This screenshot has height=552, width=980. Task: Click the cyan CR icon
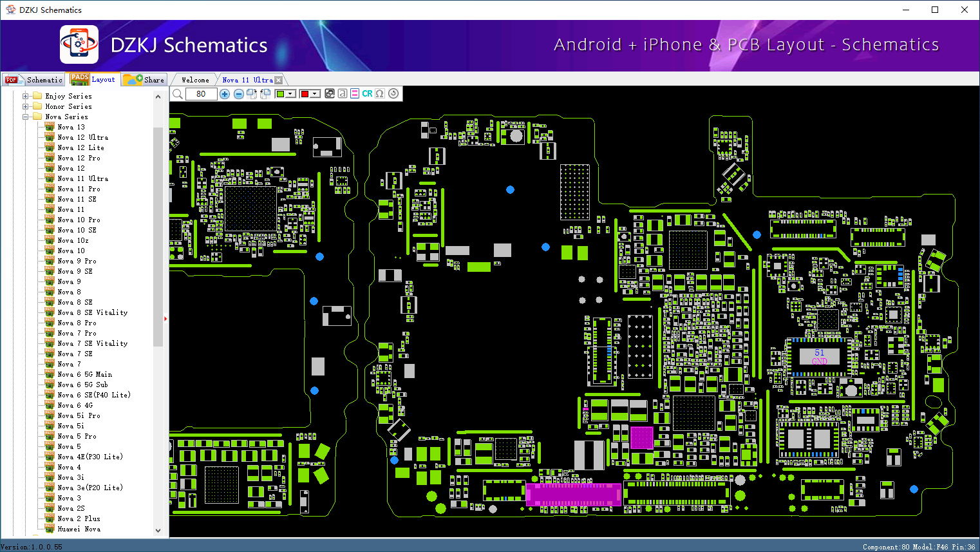click(367, 93)
